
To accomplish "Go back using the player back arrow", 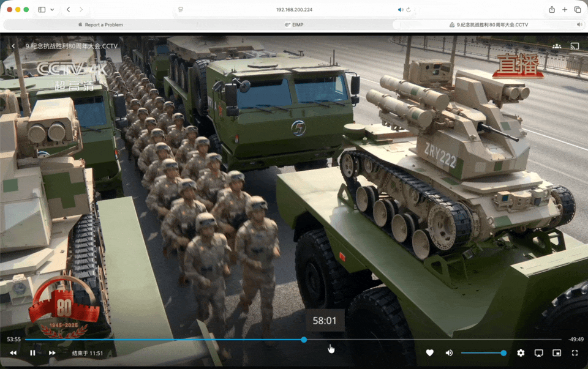I will 13,46.
